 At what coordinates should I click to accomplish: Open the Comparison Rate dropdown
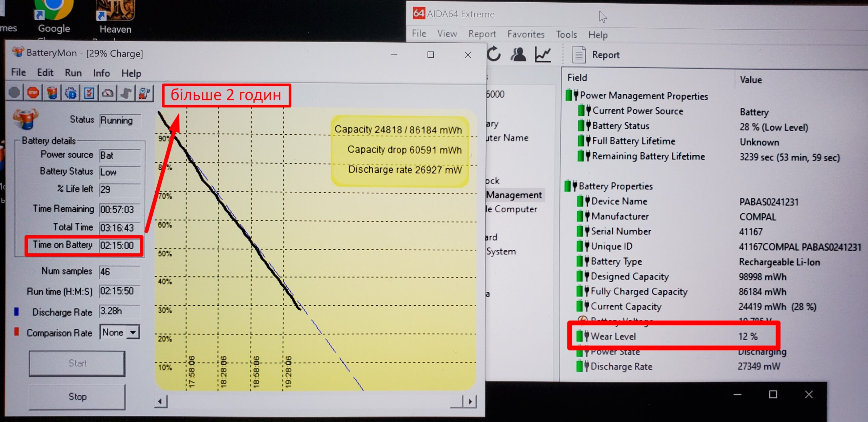click(x=133, y=332)
